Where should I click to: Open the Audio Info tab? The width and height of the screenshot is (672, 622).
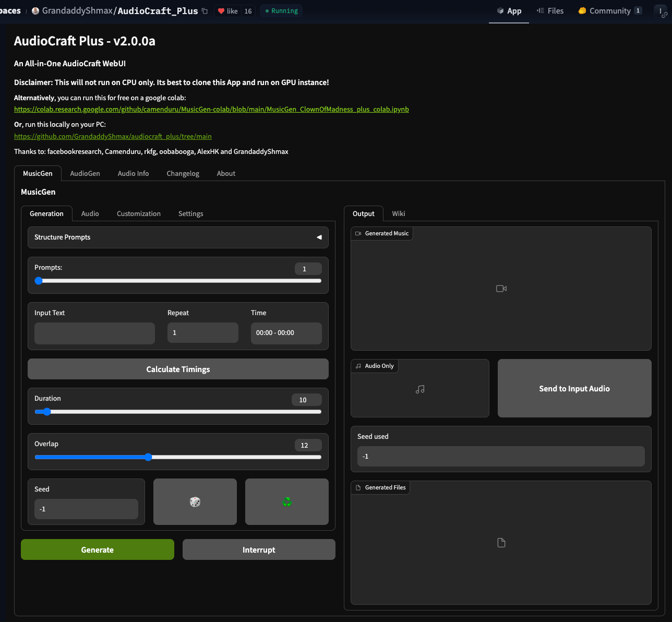point(133,173)
